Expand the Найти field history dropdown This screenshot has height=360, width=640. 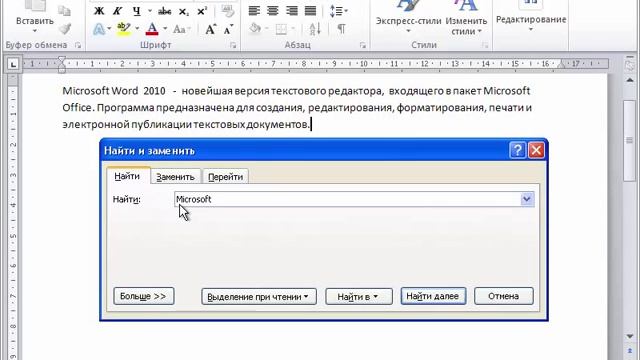[x=527, y=199]
